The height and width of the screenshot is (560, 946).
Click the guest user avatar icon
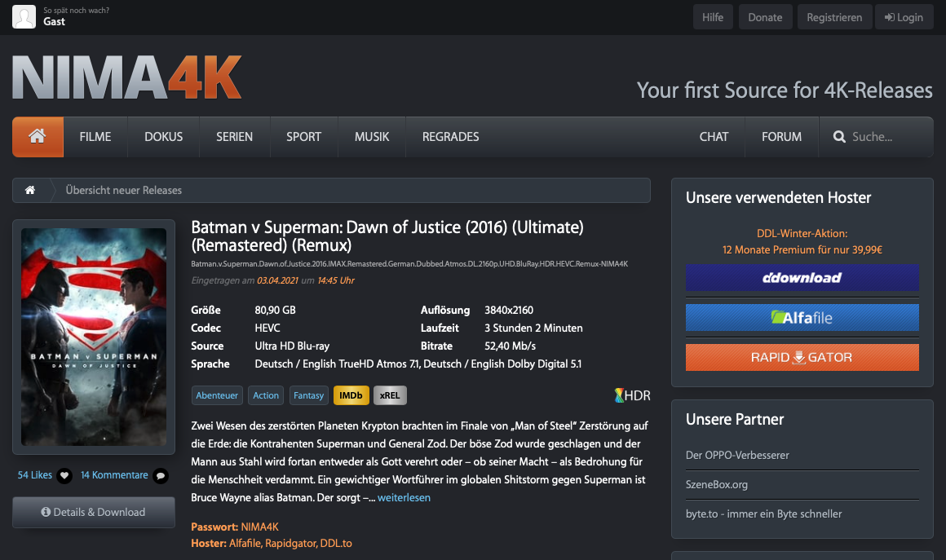(24, 16)
